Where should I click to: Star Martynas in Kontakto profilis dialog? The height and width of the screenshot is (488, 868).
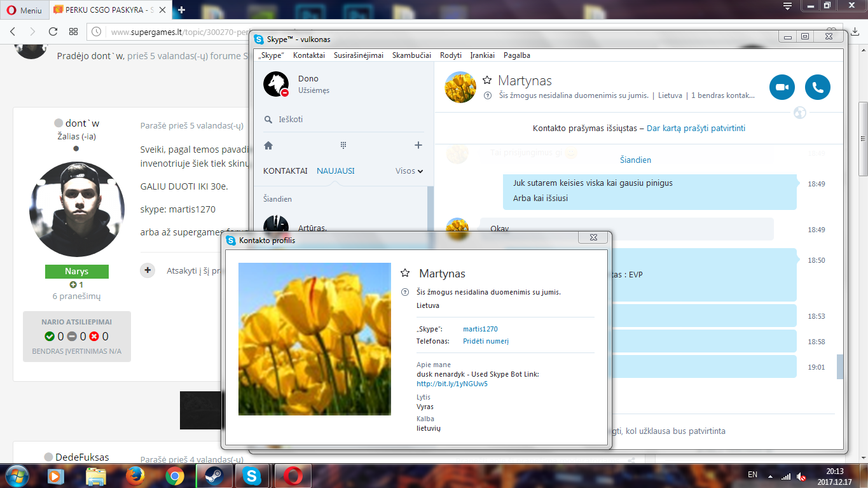click(405, 273)
